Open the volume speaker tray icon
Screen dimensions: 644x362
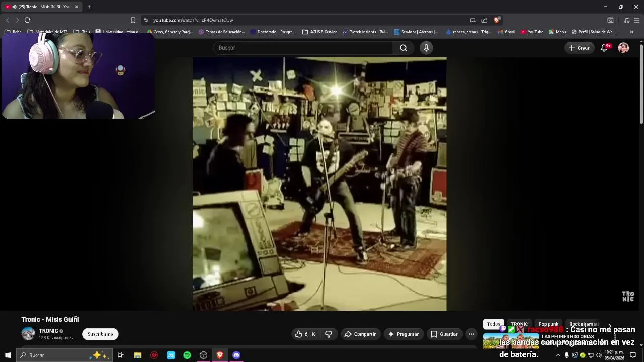click(599, 355)
